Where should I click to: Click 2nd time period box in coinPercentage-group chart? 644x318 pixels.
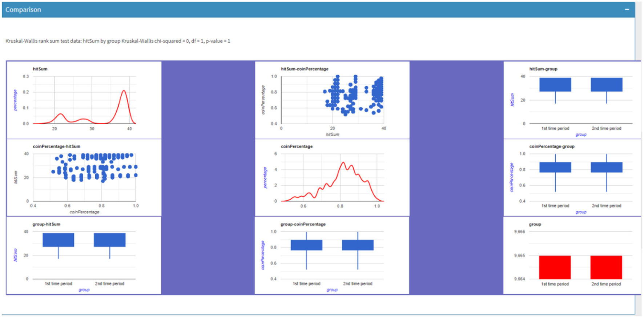607,167
